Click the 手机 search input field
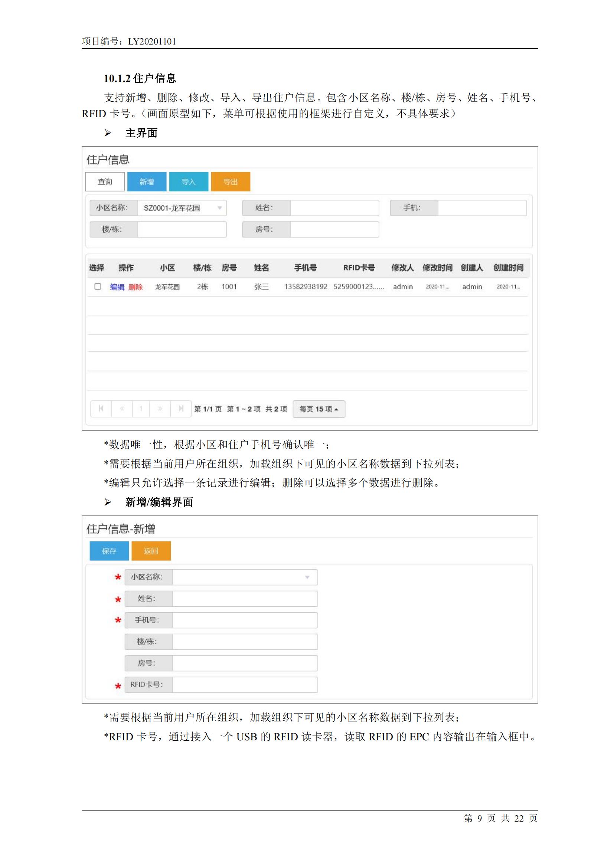 (482, 208)
